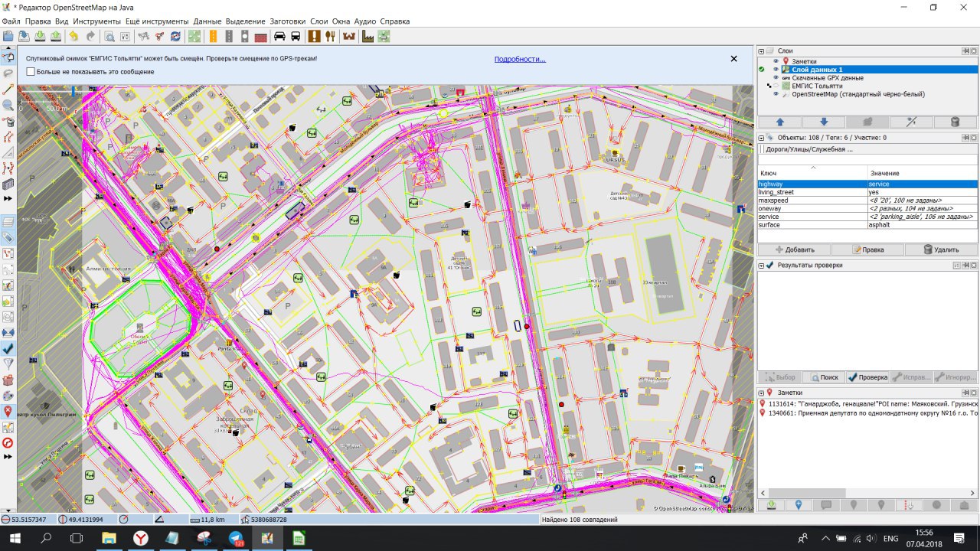Sort tags by the Ключ column header

[812, 174]
